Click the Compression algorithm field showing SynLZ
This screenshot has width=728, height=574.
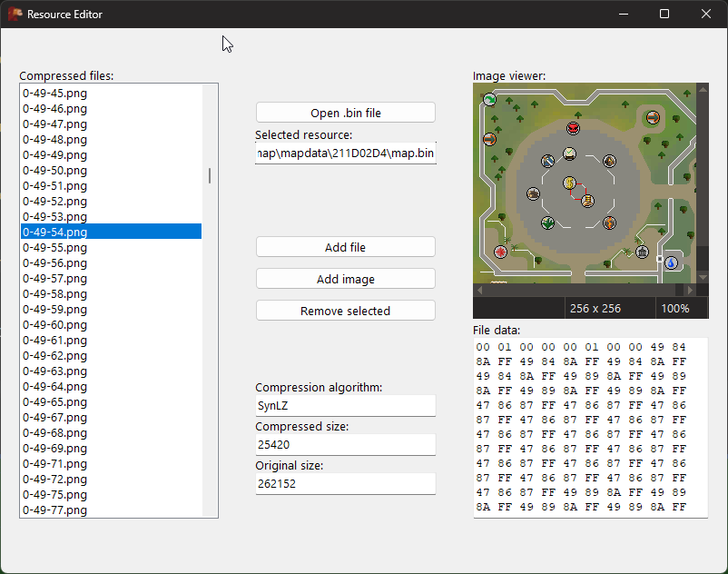coord(345,406)
